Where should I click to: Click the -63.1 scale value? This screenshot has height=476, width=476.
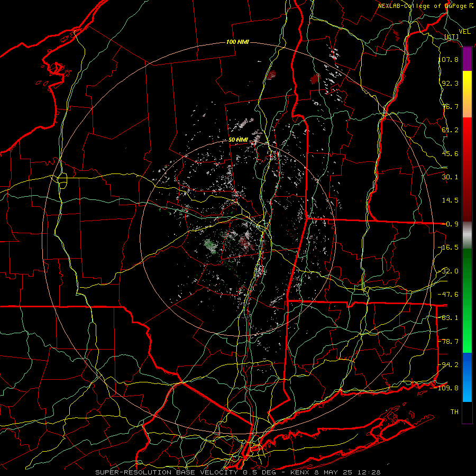(448, 318)
